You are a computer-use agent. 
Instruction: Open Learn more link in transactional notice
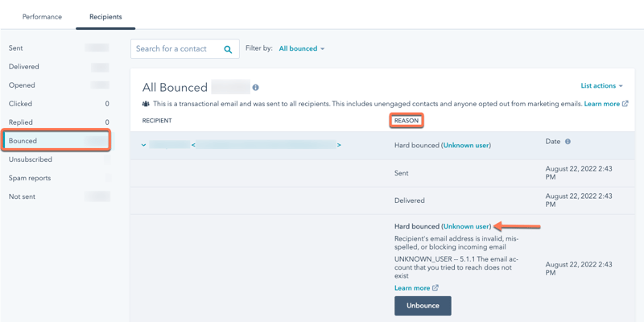pos(601,104)
